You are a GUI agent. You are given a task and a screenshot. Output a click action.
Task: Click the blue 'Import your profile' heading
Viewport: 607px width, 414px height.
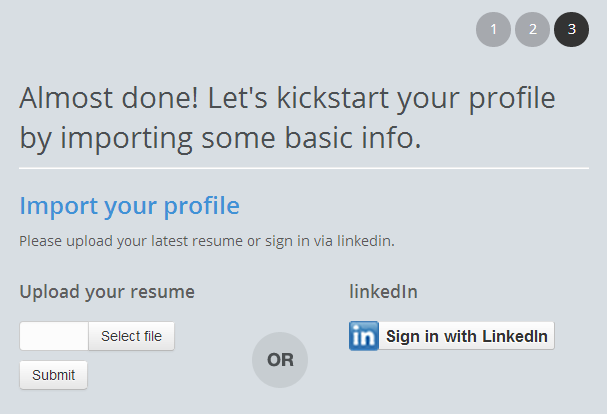[130, 206]
